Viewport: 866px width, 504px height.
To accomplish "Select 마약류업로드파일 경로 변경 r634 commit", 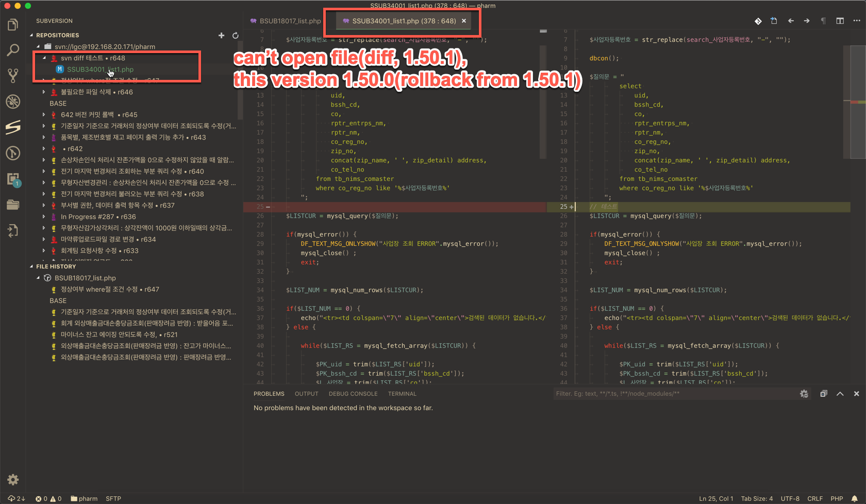I will (x=108, y=239).
